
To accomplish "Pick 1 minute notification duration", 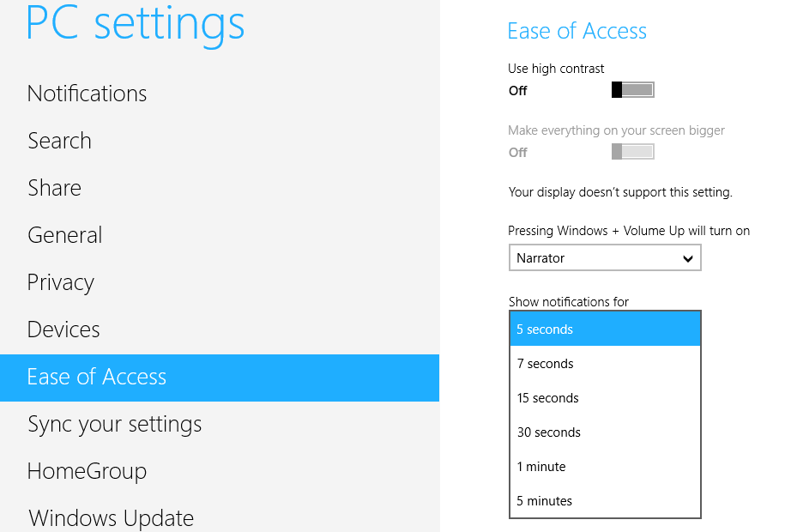I will tap(605, 467).
